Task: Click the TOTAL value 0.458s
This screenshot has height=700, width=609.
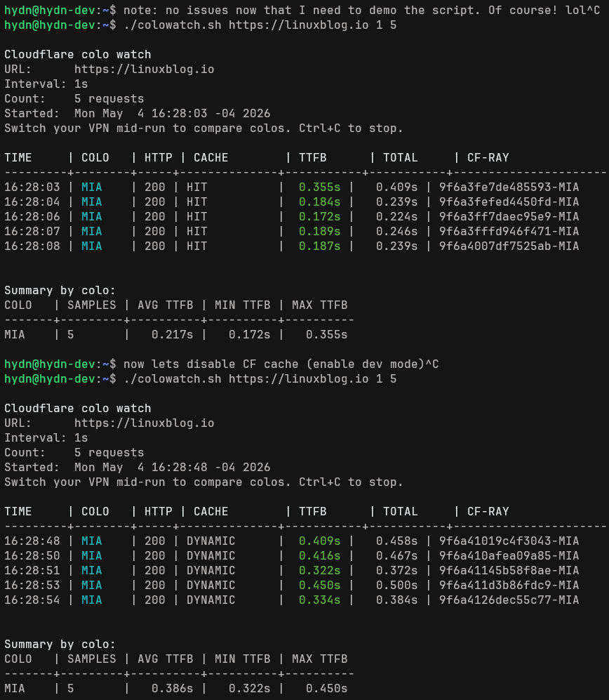Action: coord(396,541)
